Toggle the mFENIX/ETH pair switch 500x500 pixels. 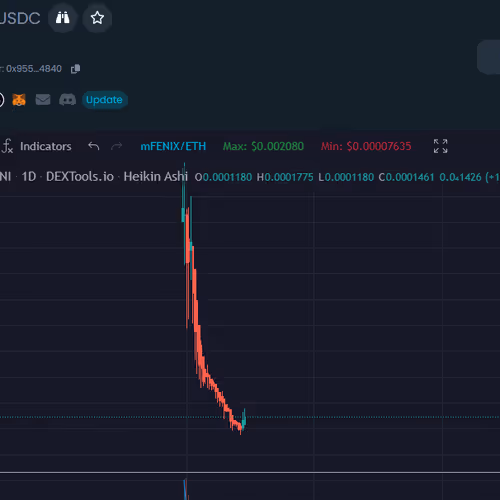[x=173, y=146]
